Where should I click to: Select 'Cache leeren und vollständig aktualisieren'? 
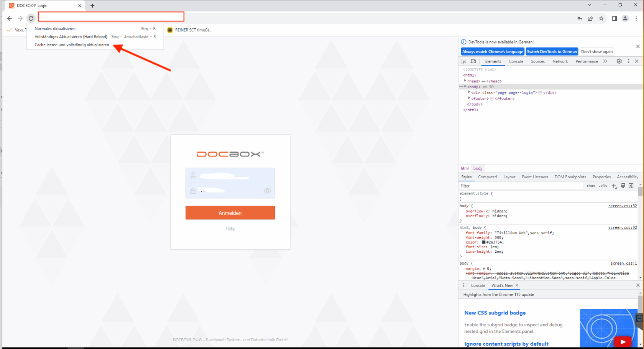tap(72, 45)
